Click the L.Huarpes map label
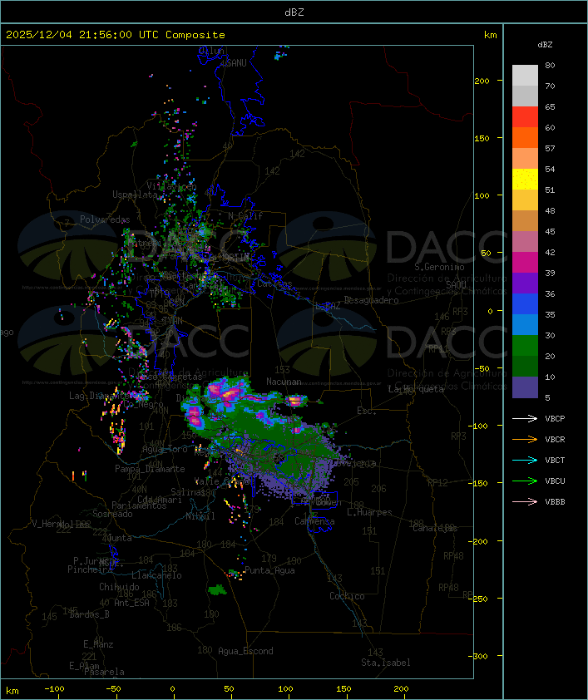This screenshot has height=700, width=588. click(369, 512)
